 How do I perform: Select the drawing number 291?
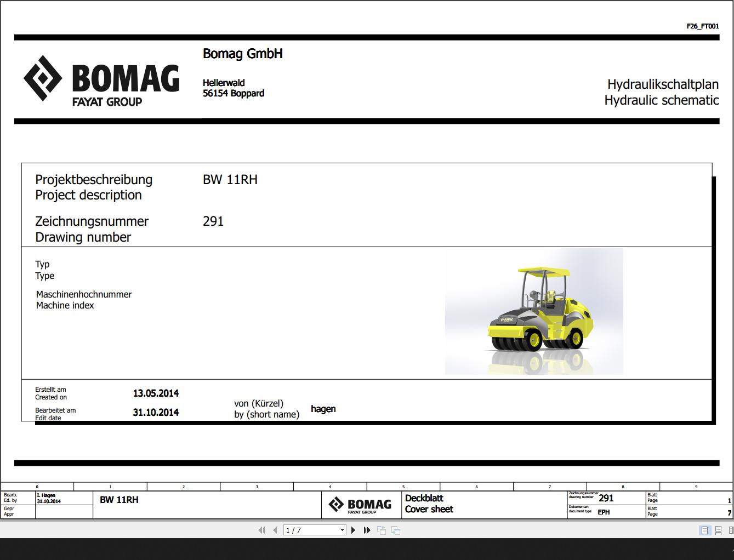click(x=213, y=221)
